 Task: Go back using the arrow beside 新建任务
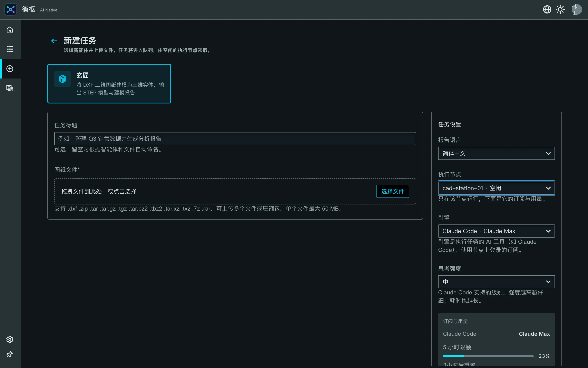click(x=54, y=41)
